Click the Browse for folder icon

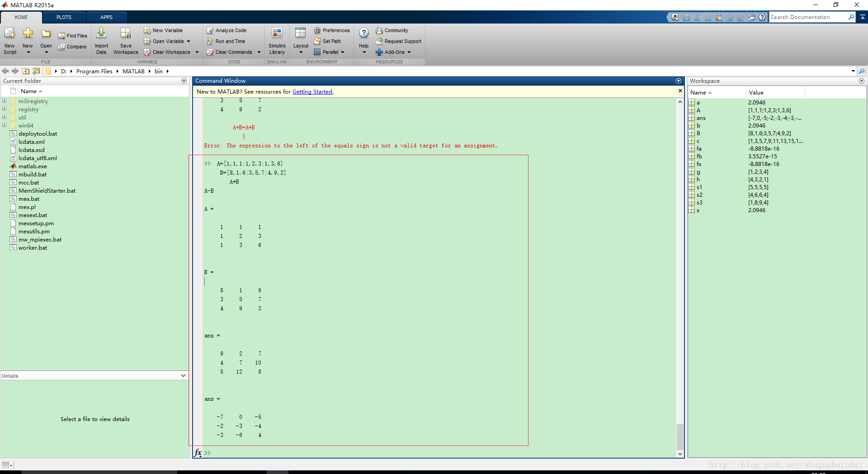pos(36,71)
